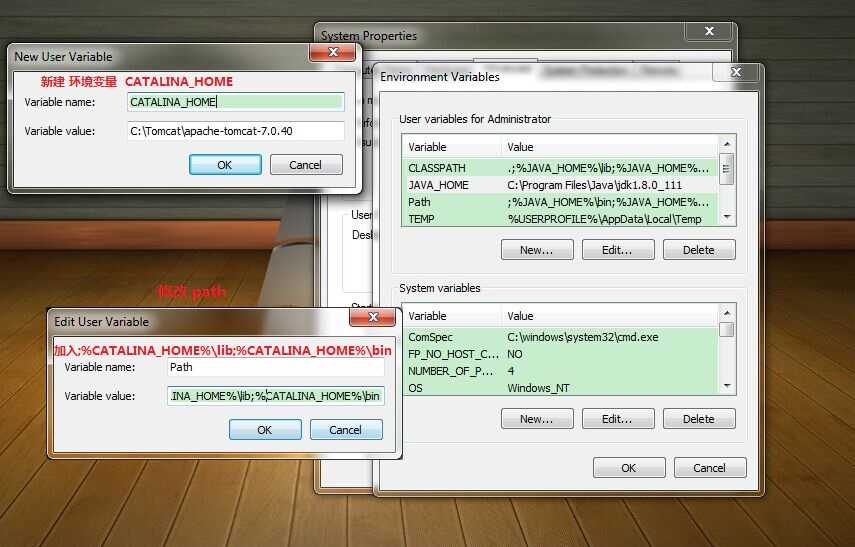Viewport: 855px width, 547px height.
Task: Select the CLASSPATH user variable row
Action: coord(560,168)
